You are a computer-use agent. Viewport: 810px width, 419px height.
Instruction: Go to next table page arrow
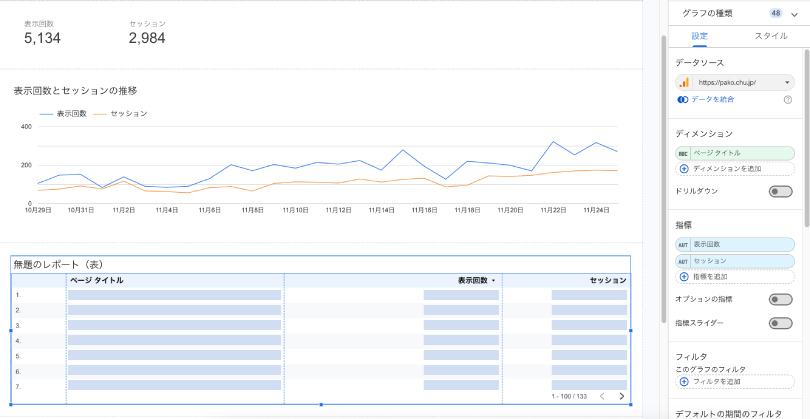pos(622,397)
